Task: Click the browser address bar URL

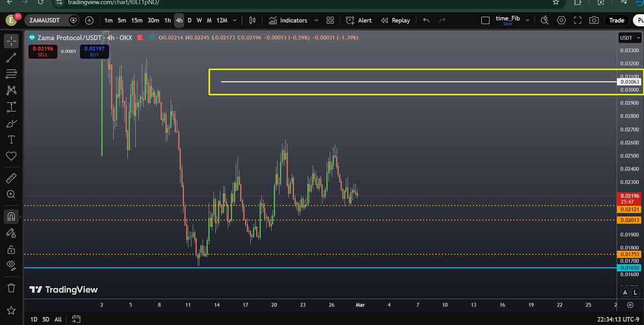Action: [114, 3]
